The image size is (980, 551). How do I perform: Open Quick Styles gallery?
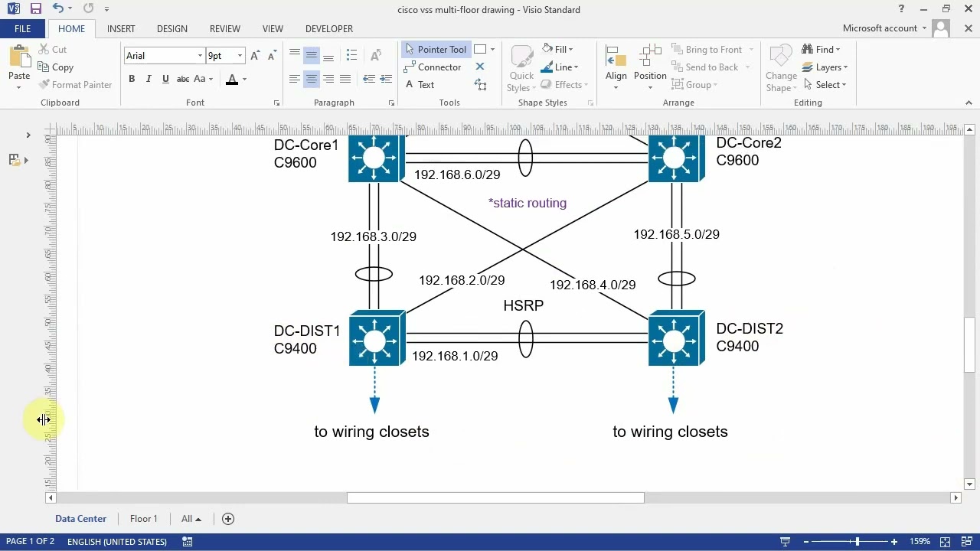coord(521,69)
